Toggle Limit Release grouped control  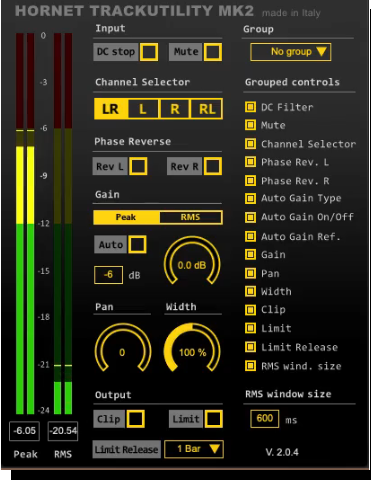click(x=250, y=347)
